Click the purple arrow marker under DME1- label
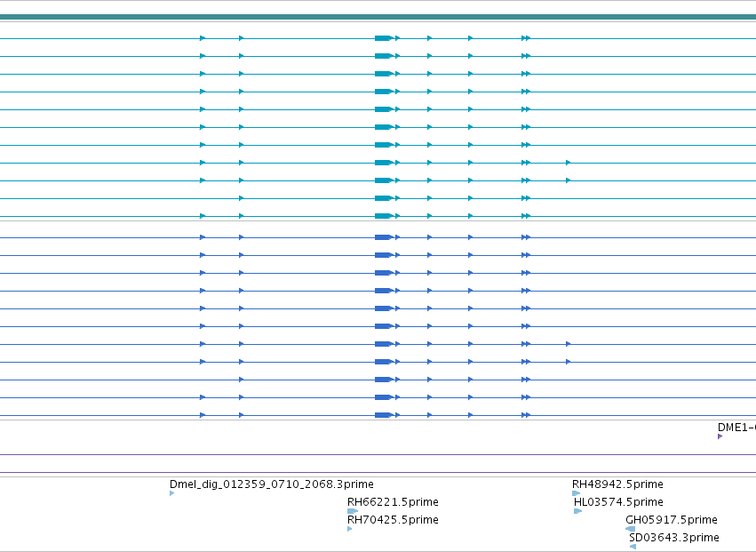 tap(720, 436)
